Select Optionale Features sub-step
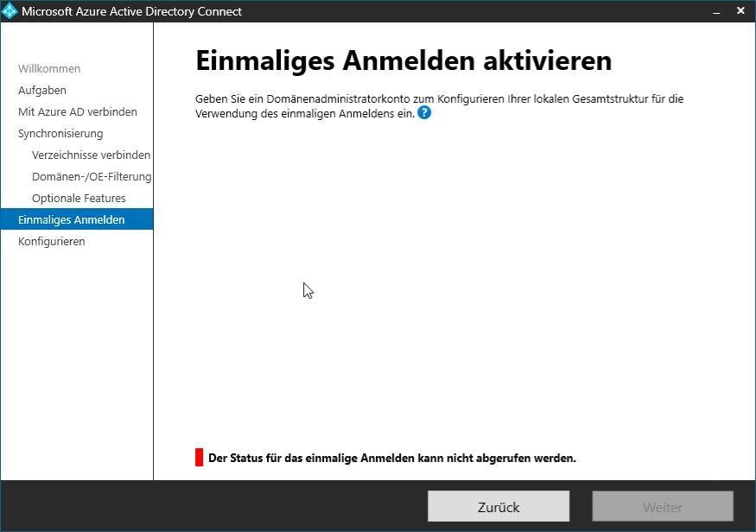The image size is (756, 532). point(79,199)
